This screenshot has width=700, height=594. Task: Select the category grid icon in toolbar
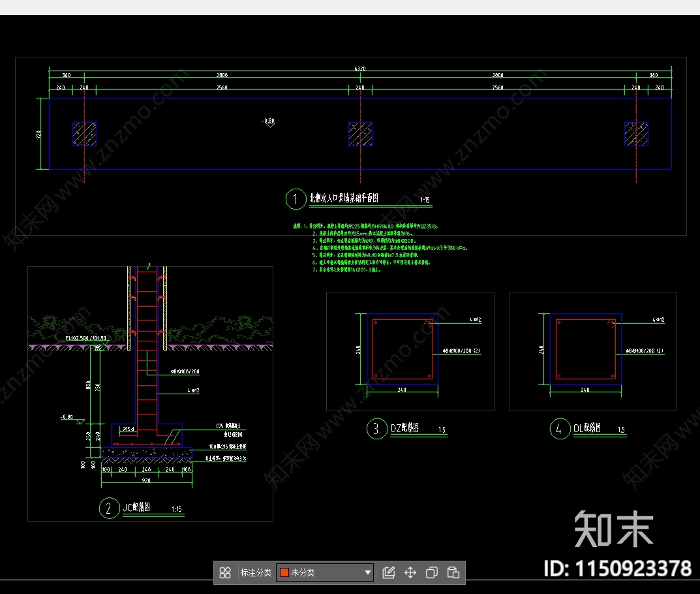pyautogui.click(x=226, y=572)
